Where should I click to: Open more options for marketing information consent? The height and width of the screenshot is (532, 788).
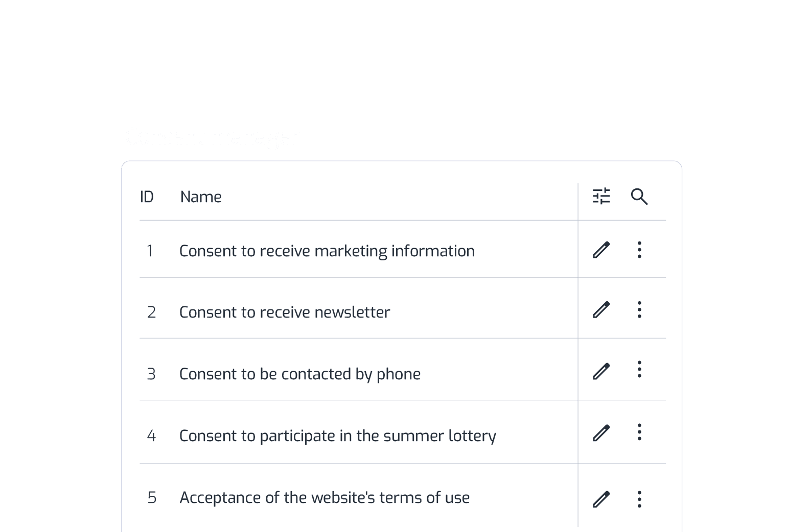point(639,250)
